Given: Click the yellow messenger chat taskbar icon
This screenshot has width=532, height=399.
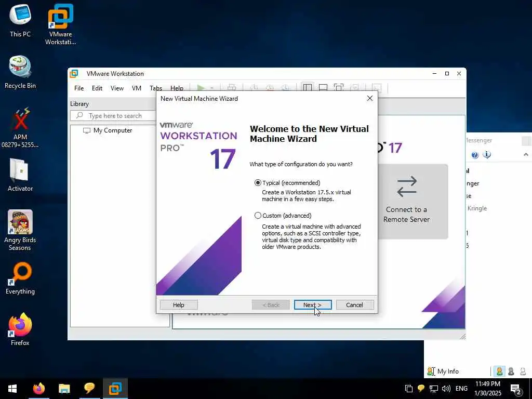Looking at the screenshot, I should (89, 389).
